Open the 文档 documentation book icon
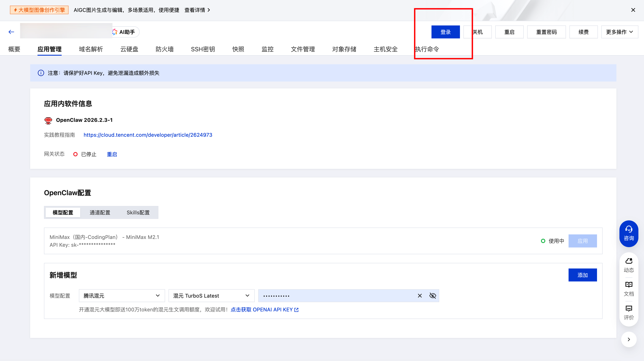Viewport: 644px width, 361px height. [628, 289]
